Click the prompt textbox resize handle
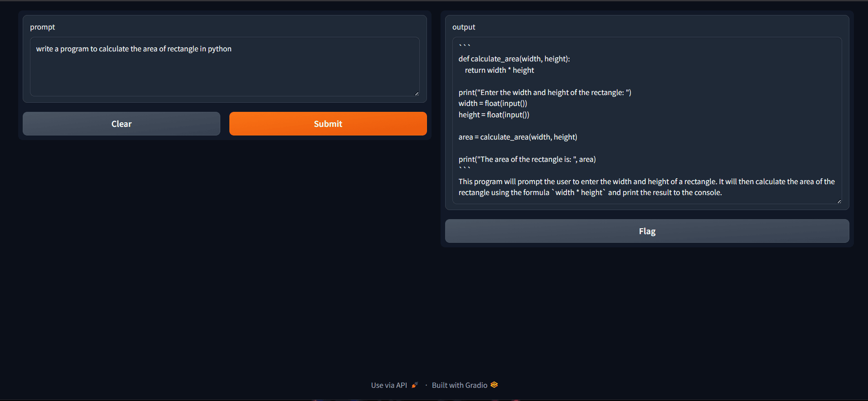This screenshot has height=401, width=868. (x=417, y=94)
